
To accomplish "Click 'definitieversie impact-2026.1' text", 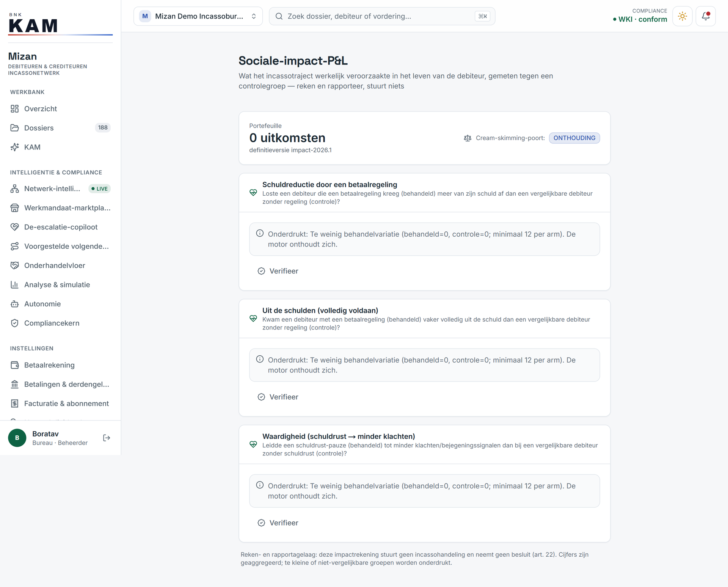I will (290, 150).
